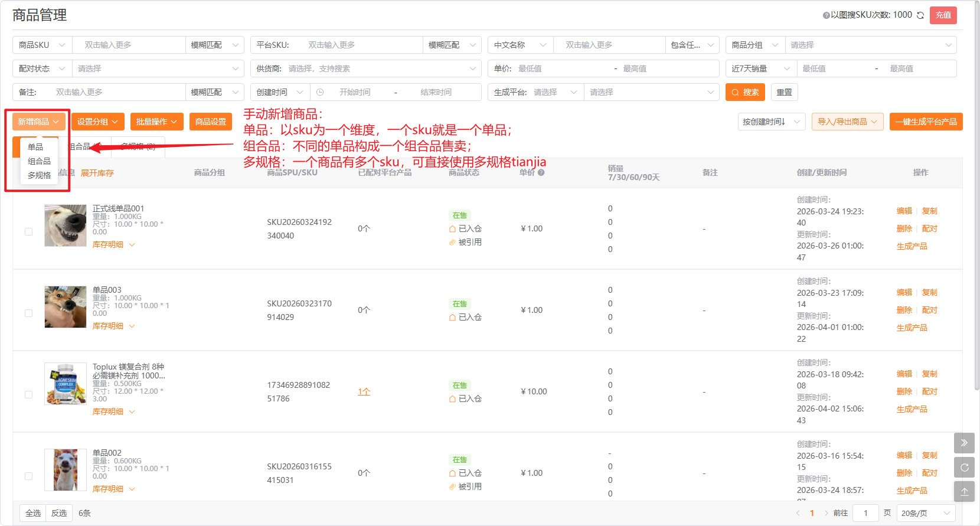
Task: Click the back-to-top arrow icon
Action: [x=964, y=491]
